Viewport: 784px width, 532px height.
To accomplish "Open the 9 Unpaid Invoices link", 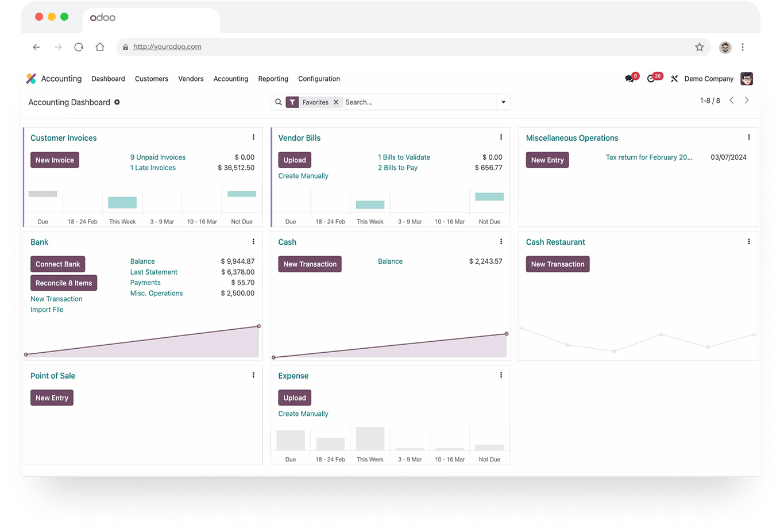I will 158,157.
